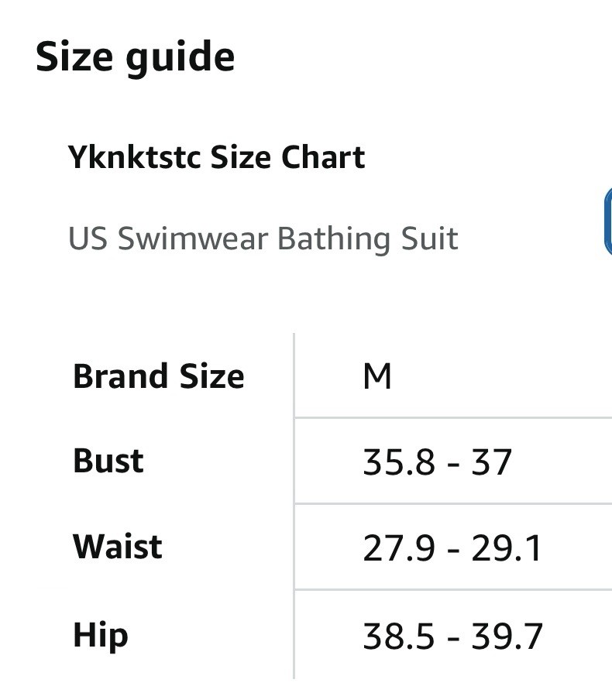612x700 pixels.
Task: Select the "Yknktstc Size Chart" title
Action: pyautogui.click(x=216, y=157)
